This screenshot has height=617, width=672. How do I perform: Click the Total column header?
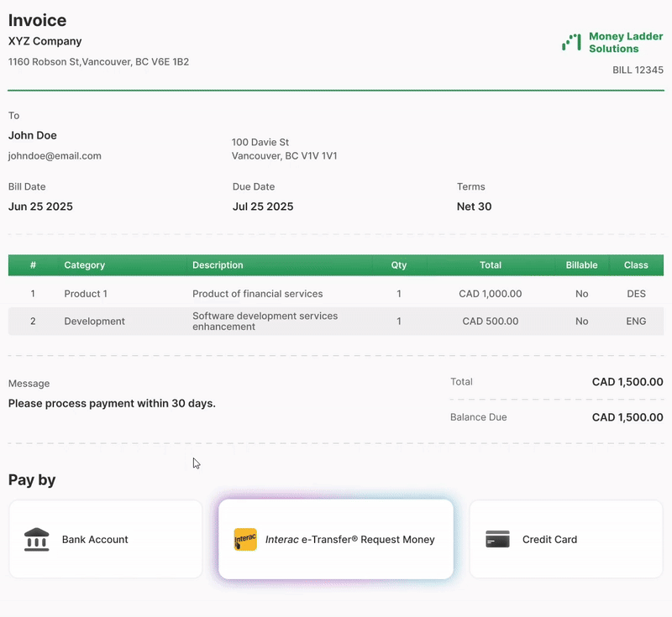pyautogui.click(x=491, y=265)
